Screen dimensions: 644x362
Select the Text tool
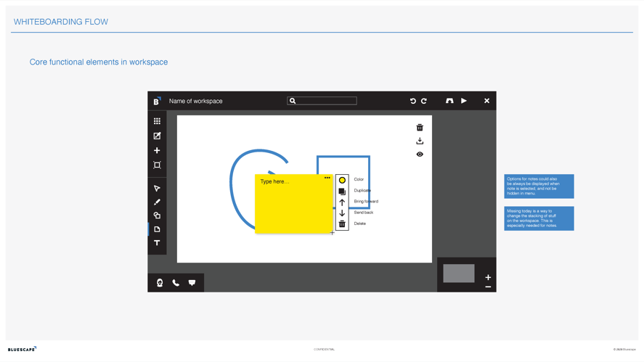click(x=157, y=243)
